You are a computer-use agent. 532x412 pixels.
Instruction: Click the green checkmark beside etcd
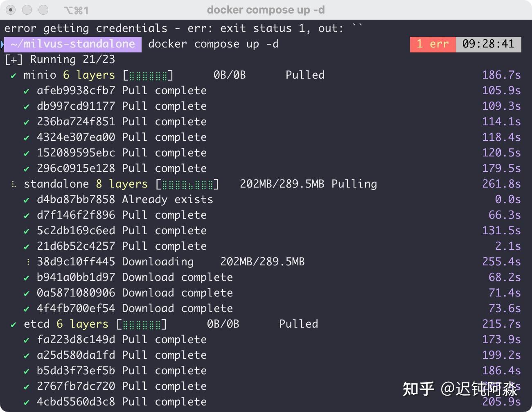(14, 325)
